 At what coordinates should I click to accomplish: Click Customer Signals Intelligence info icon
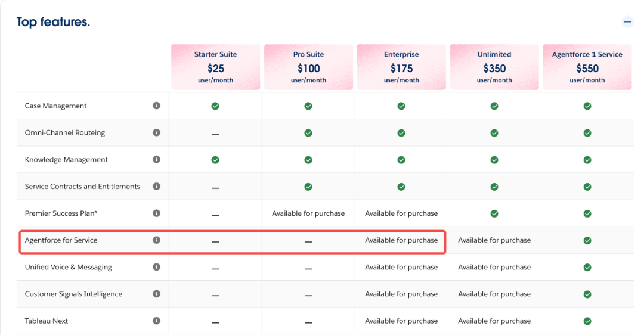point(156,294)
